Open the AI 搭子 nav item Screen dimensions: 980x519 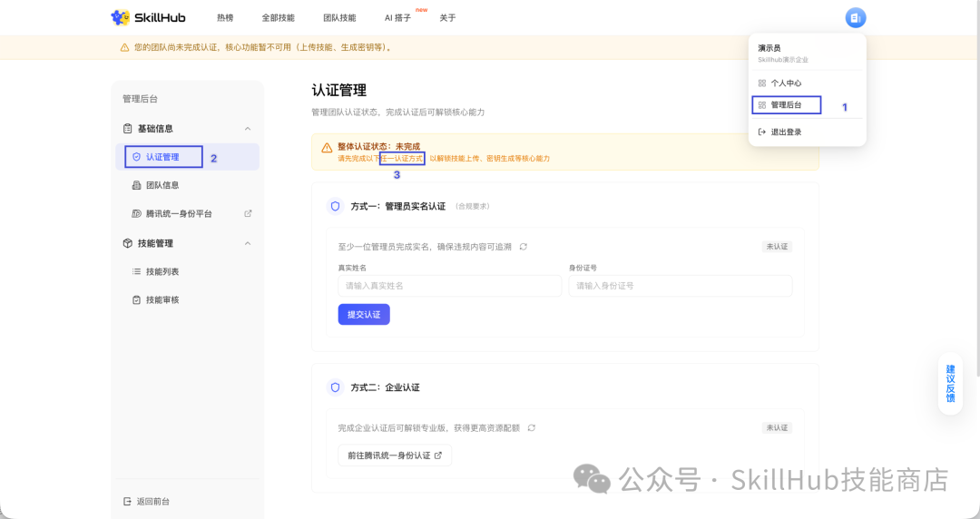click(x=397, y=18)
